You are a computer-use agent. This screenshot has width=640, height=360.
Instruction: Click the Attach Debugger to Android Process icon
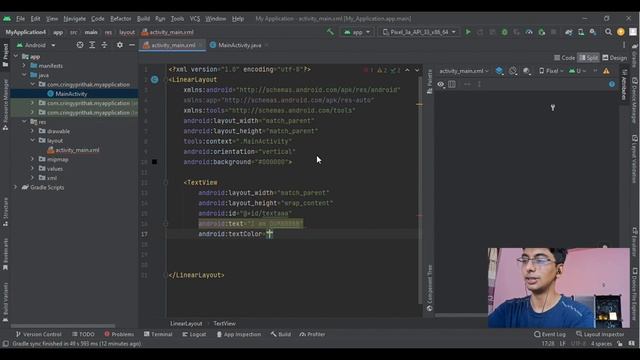(x=542, y=32)
